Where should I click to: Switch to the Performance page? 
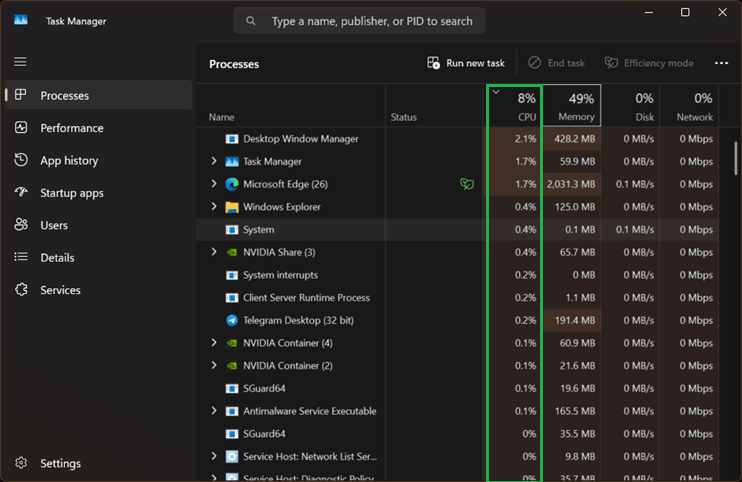[98, 128]
